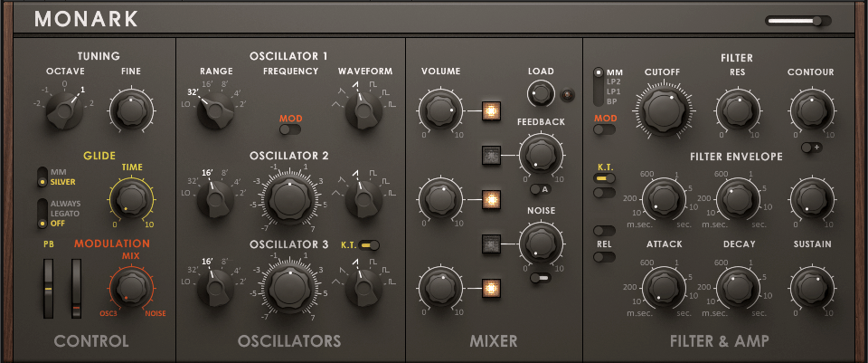
Task: Click the Oscillator 3 mixer on/off light button
Action: (491, 288)
